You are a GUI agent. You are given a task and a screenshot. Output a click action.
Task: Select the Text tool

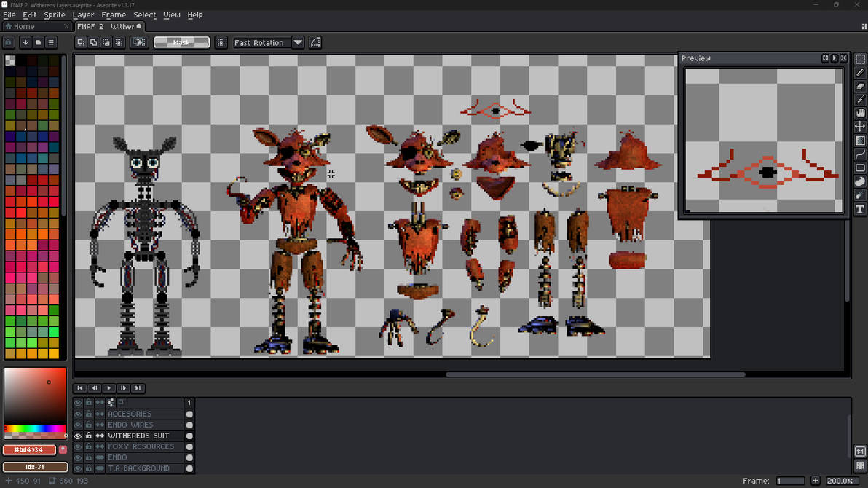coord(860,209)
